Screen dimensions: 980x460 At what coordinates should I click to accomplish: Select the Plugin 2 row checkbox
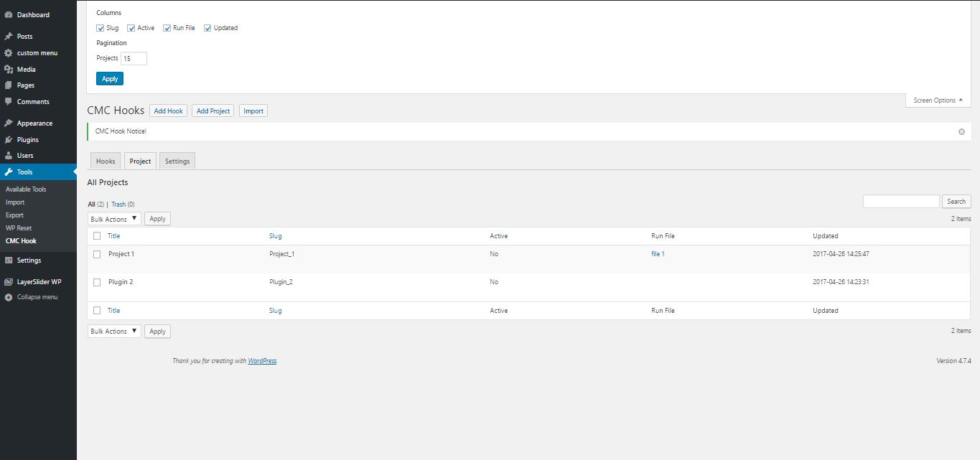tap(97, 282)
